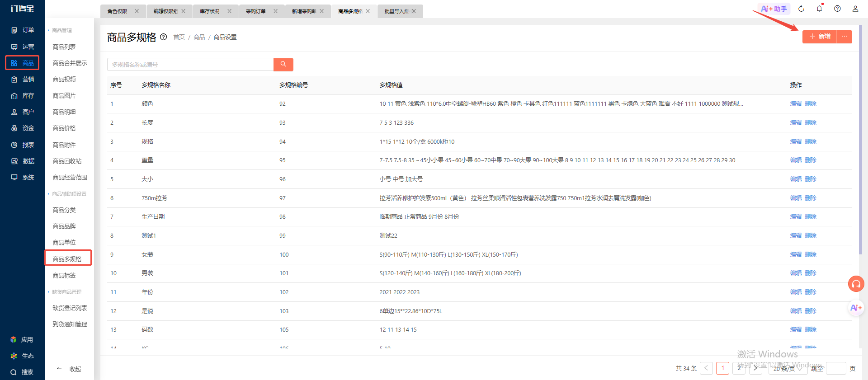Open the 数据 sidebar module
The height and width of the screenshot is (380, 868).
click(22, 161)
